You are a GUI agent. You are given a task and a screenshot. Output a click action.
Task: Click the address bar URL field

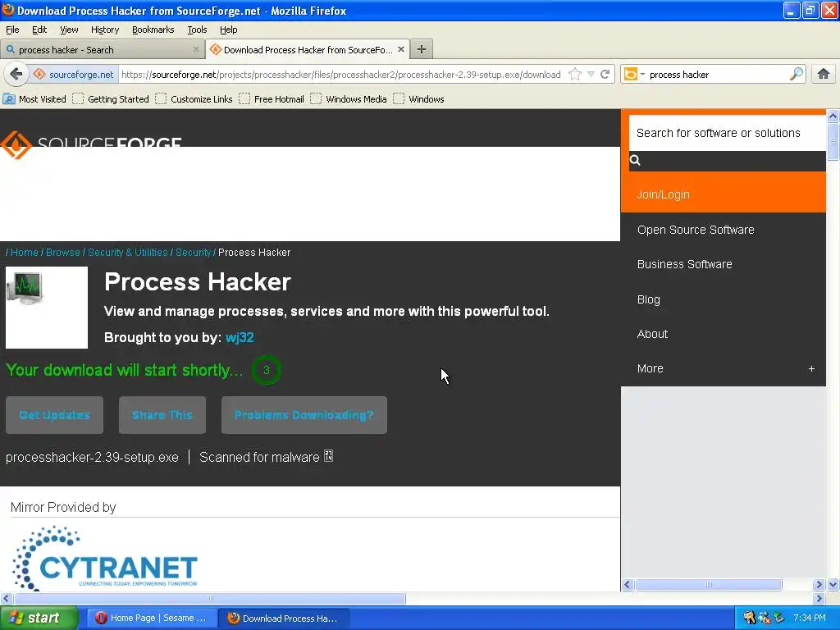click(x=340, y=74)
